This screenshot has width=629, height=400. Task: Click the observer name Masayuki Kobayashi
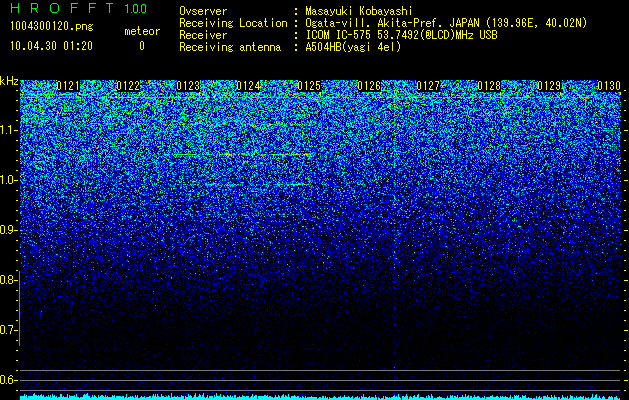coord(359,11)
